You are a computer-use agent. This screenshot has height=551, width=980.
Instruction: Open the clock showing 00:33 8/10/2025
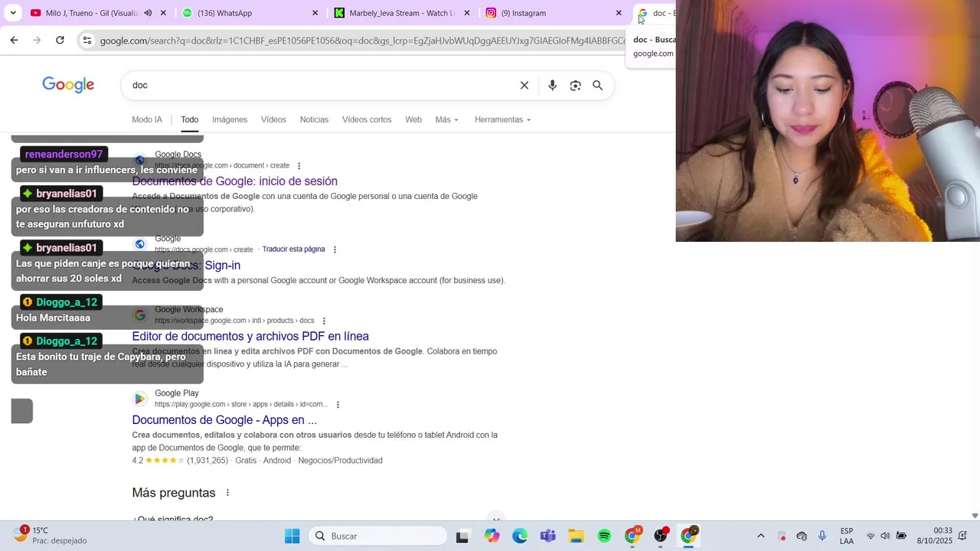[934, 536]
